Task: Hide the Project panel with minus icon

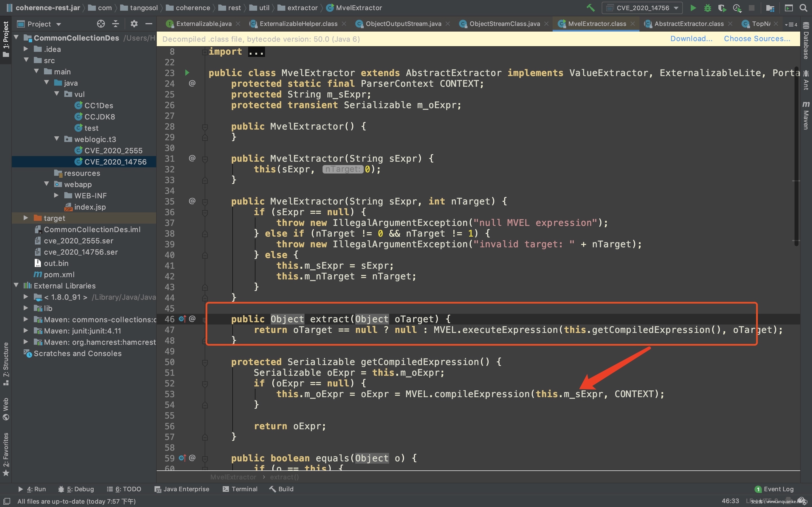Action: click(x=149, y=24)
